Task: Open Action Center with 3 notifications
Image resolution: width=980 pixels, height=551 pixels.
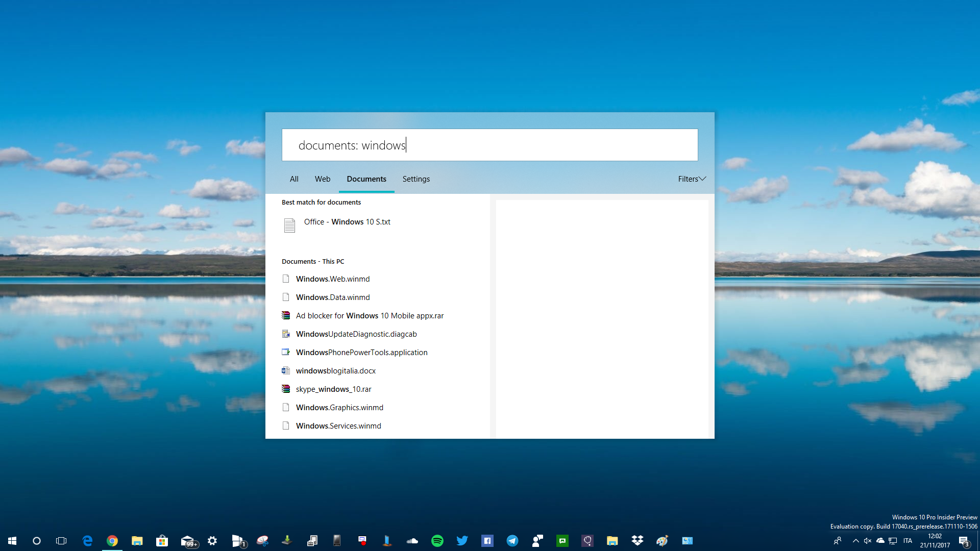Action: point(964,541)
